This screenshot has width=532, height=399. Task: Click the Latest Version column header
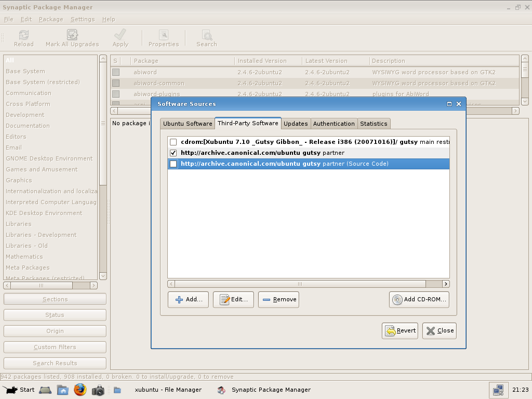[336, 61]
